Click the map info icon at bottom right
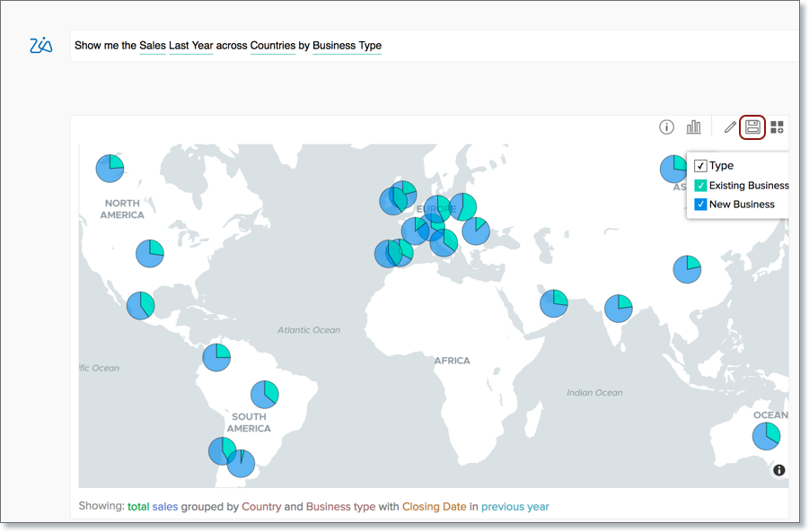This screenshot has height=532, width=809. [x=778, y=470]
